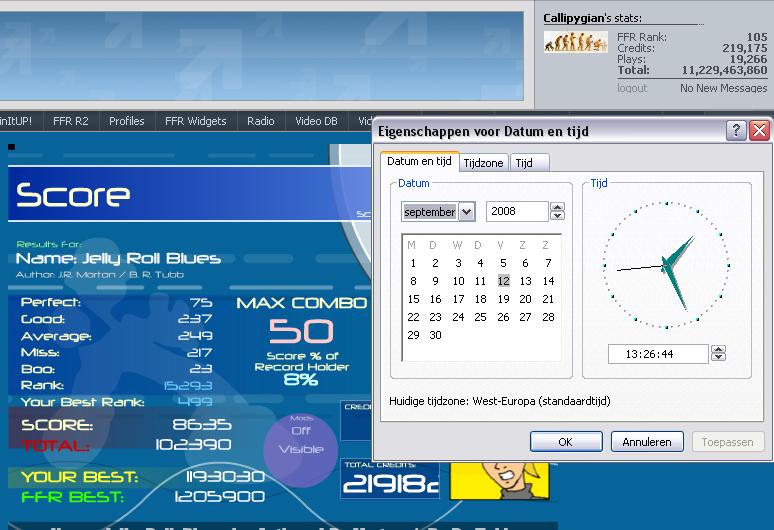The image size is (774, 530).
Task: Open the september month dropdown
Action: pos(466,212)
